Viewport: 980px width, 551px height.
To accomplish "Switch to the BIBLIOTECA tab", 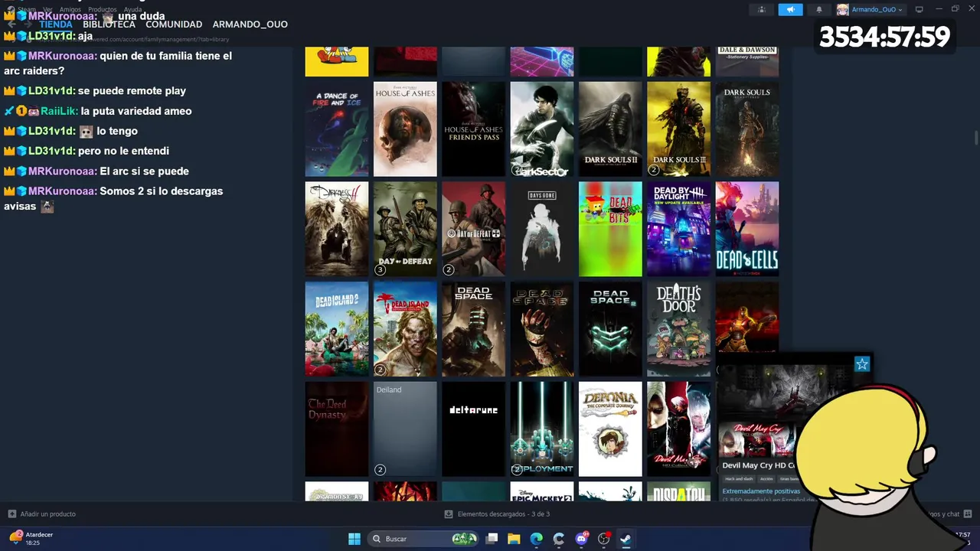I will (x=109, y=24).
